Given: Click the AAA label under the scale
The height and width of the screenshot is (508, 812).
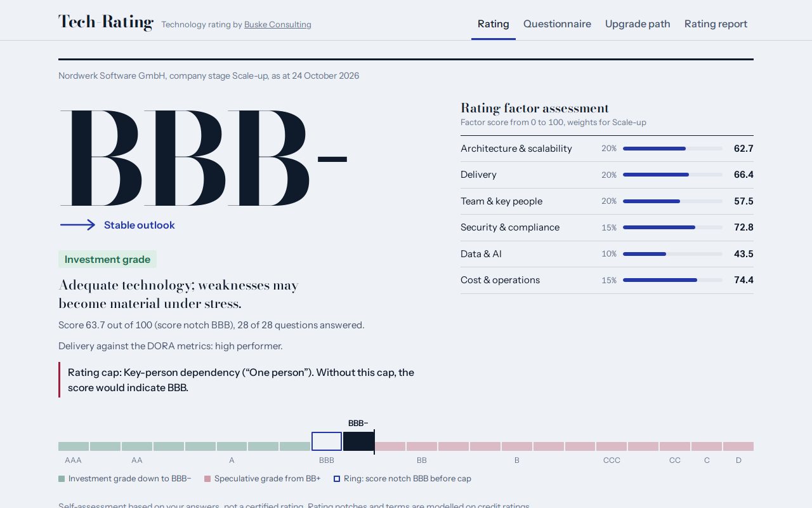Looking at the screenshot, I should pyautogui.click(x=74, y=460).
